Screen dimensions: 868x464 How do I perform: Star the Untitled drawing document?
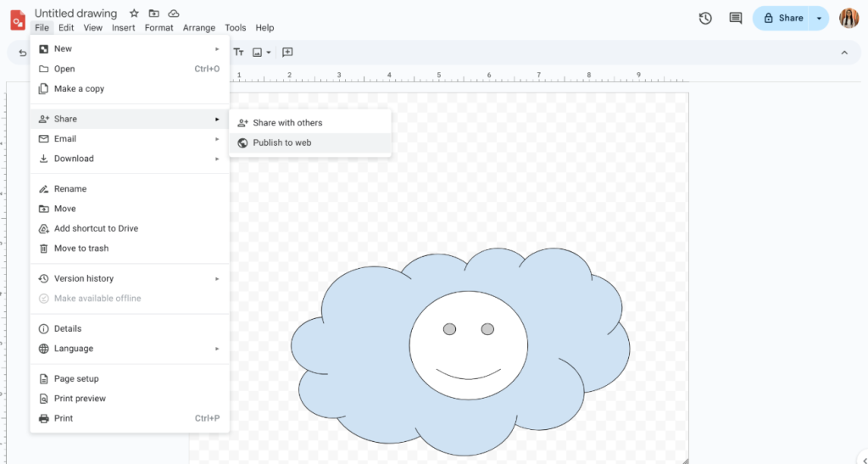tap(134, 14)
